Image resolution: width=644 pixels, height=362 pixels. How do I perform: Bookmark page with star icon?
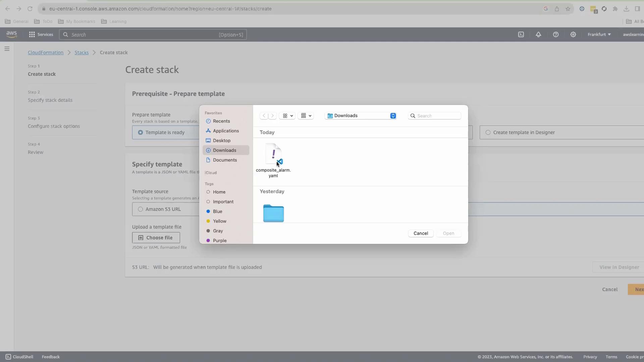(568, 9)
